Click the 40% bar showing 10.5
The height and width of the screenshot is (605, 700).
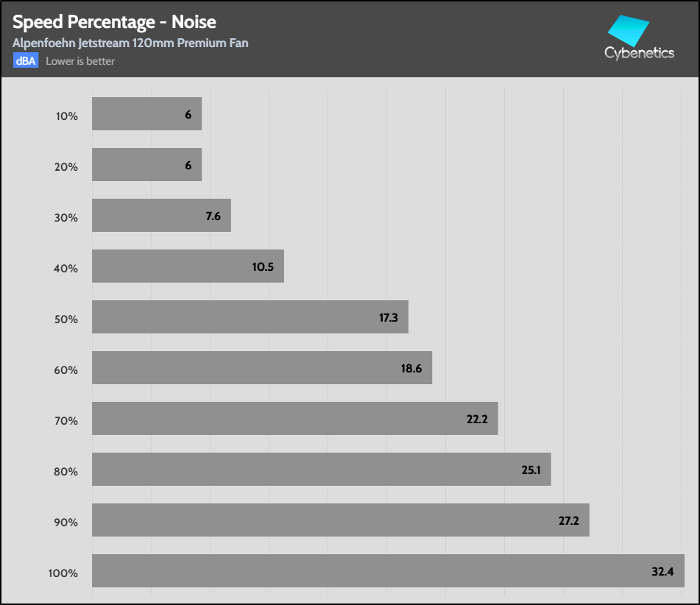pyautogui.click(x=188, y=266)
